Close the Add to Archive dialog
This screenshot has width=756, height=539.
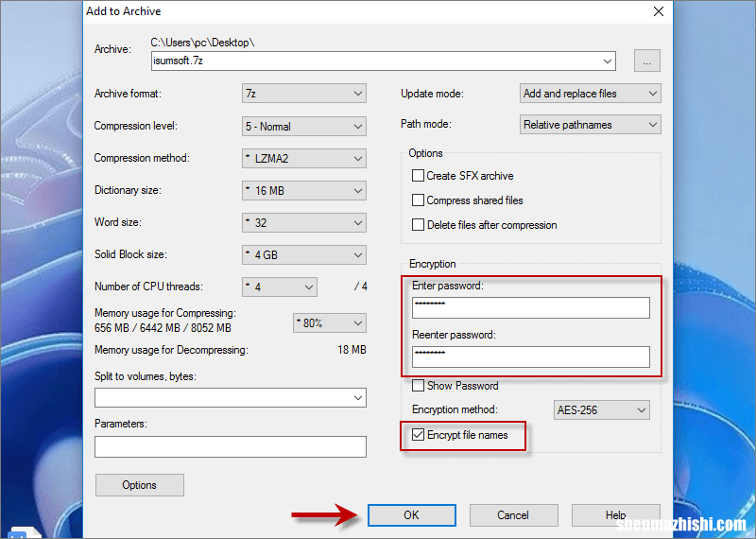658,11
